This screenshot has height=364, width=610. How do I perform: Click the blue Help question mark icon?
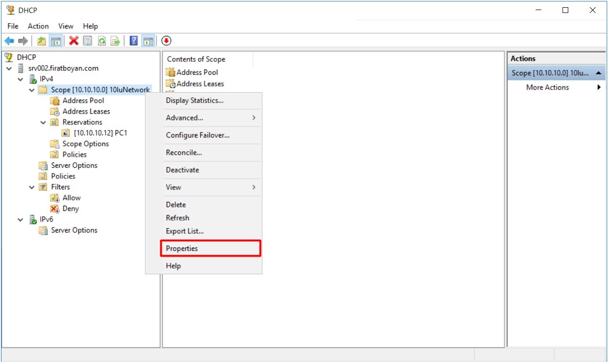[x=134, y=41]
